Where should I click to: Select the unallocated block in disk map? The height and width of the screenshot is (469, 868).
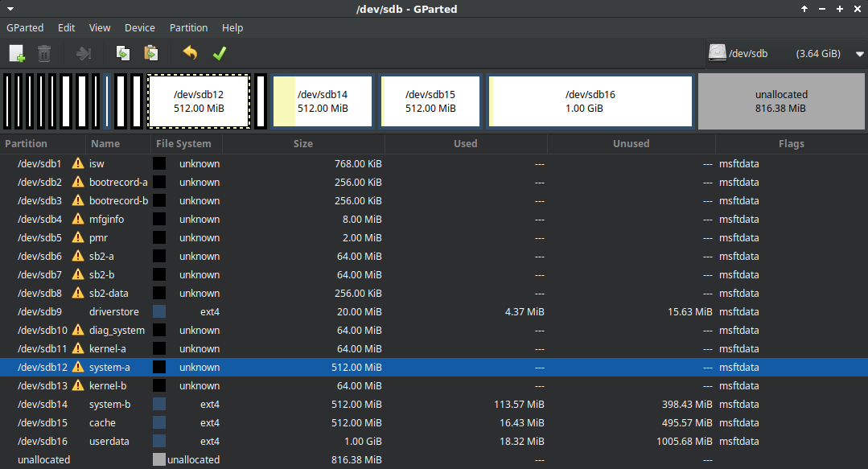coord(781,101)
